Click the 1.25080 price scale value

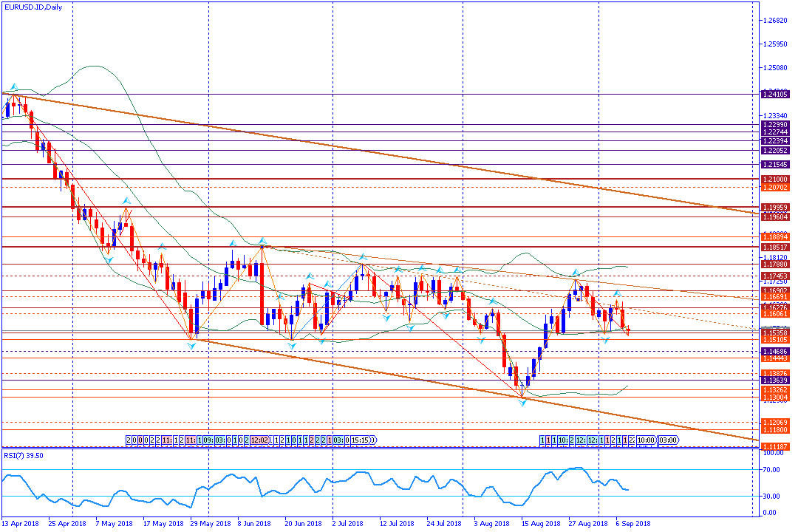click(775, 68)
